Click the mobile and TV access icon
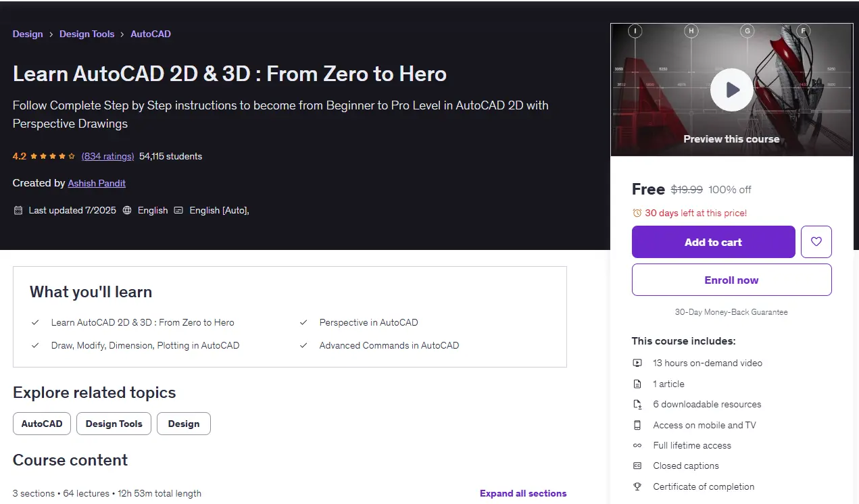The height and width of the screenshot is (504, 859). click(637, 425)
